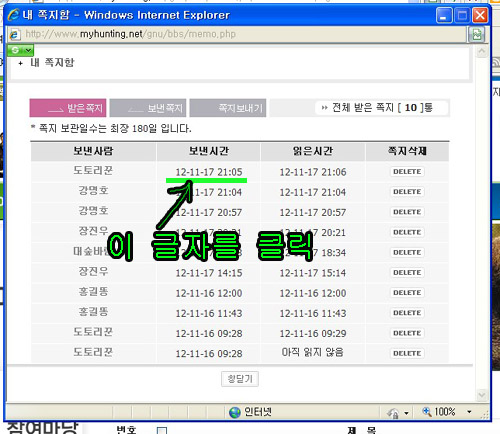The width and height of the screenshot is (500, 434).
Task: Expand the zoom level dropdown arrow
Action: point(469,412)
